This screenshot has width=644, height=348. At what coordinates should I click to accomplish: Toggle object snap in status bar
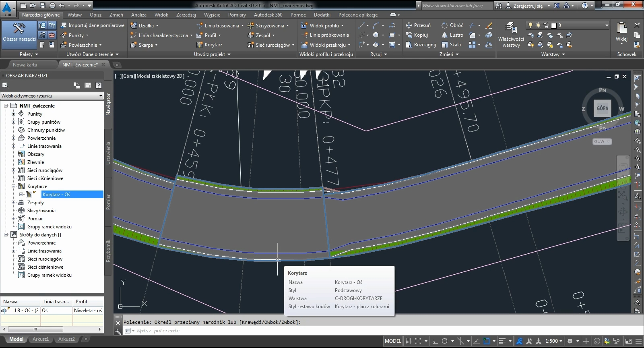coord(486,341)
